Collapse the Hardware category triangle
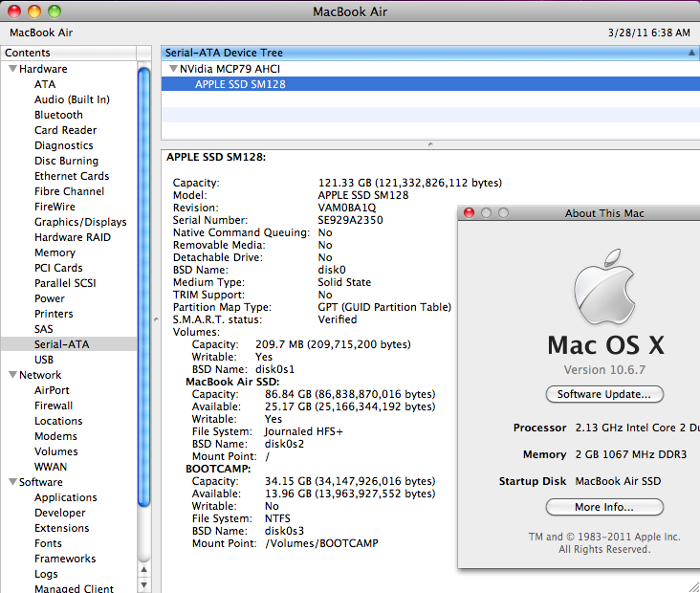 (x=13, y=69)
